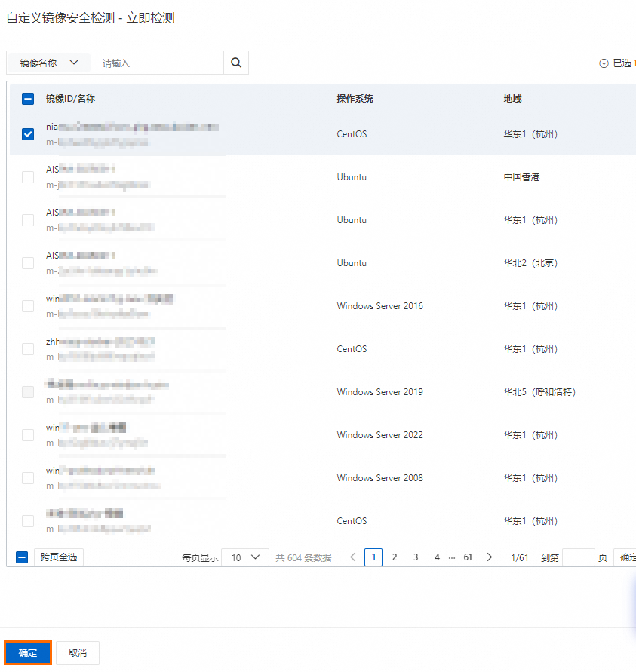Go to page 4

click(437, 557)
